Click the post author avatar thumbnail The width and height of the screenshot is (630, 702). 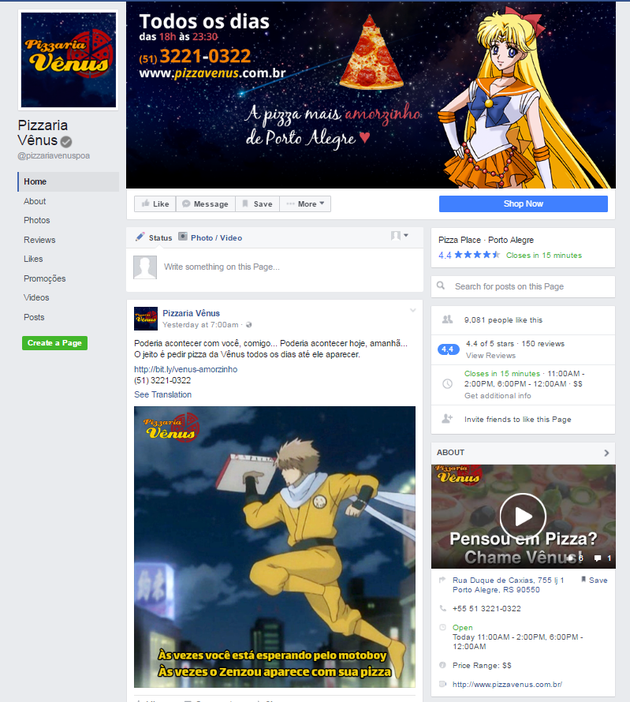(146, 318)
